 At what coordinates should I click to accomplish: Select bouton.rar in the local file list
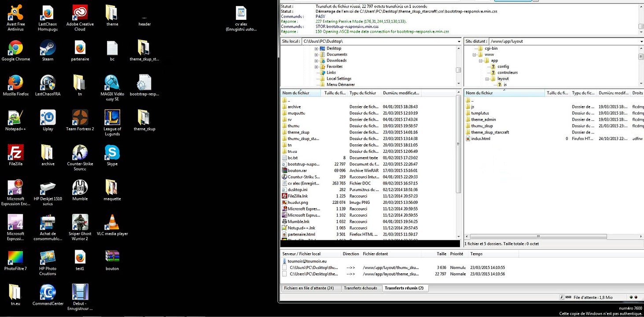click(x=297, y=170)
